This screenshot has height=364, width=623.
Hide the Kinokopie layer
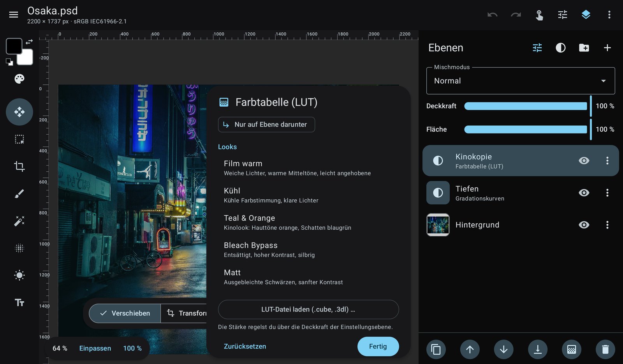pos(584,161)
